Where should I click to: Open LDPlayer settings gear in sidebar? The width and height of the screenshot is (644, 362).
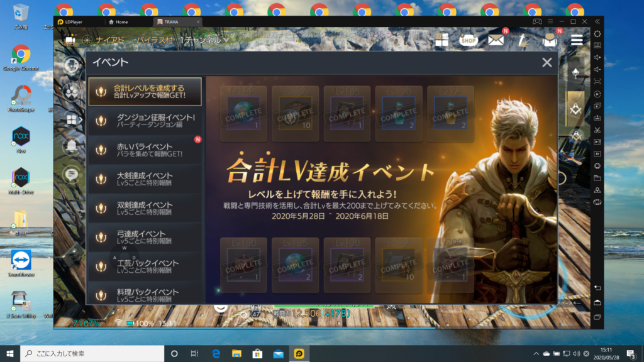pyautogui.click(x=597, y=33)
